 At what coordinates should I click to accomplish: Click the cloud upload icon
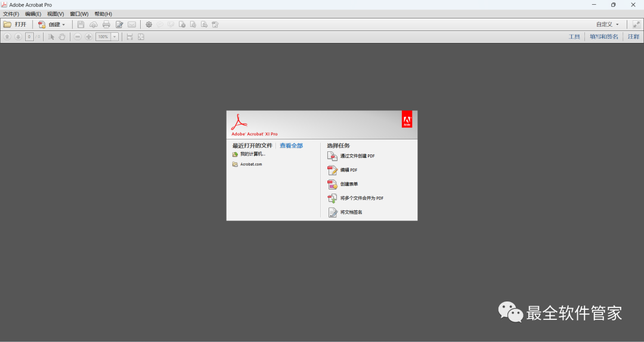tap(94, 24)
